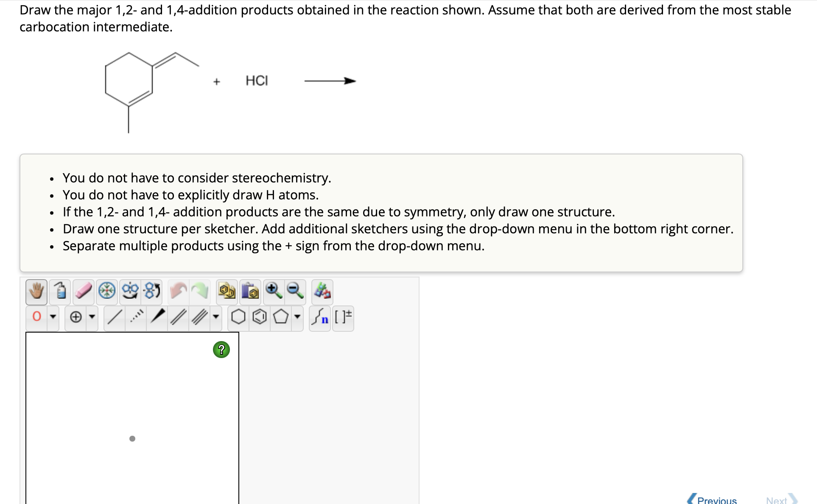Expand the charge tool dropdown

[x=92, y=317]
